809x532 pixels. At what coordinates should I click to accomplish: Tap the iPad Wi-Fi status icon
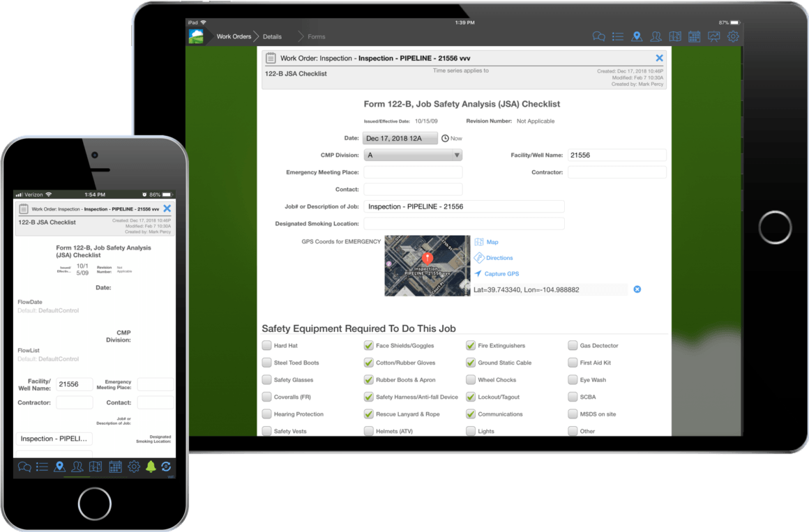click(203, 23)
